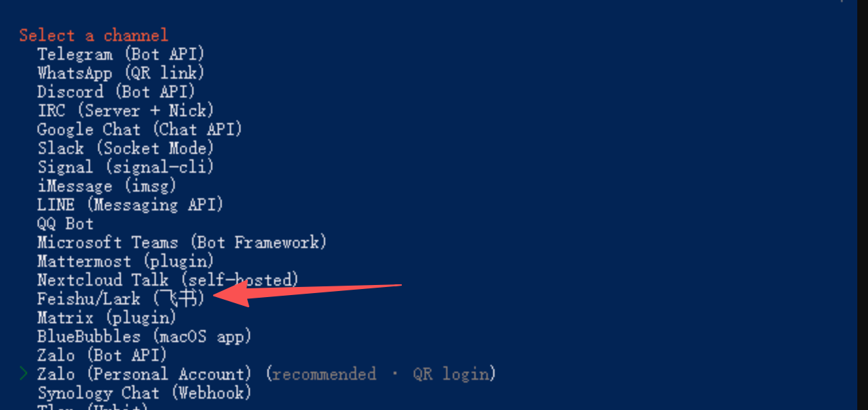
Task: Click the green selection cursor arrow
Action: pos(24,373)
